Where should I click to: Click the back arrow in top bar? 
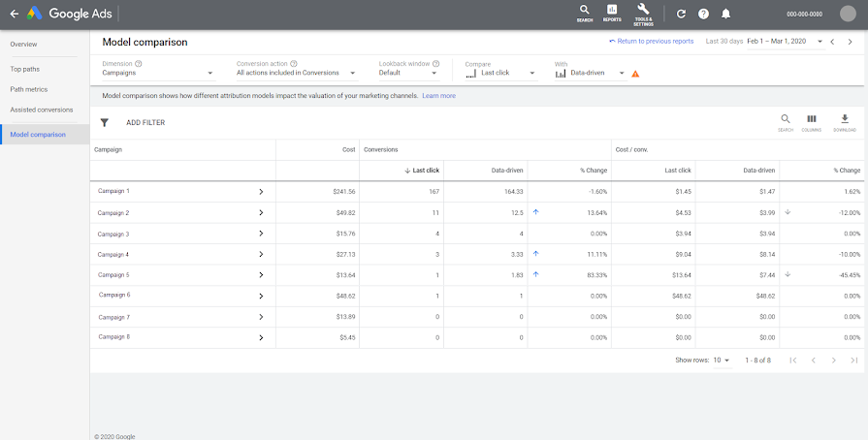[x=14, y=14]
